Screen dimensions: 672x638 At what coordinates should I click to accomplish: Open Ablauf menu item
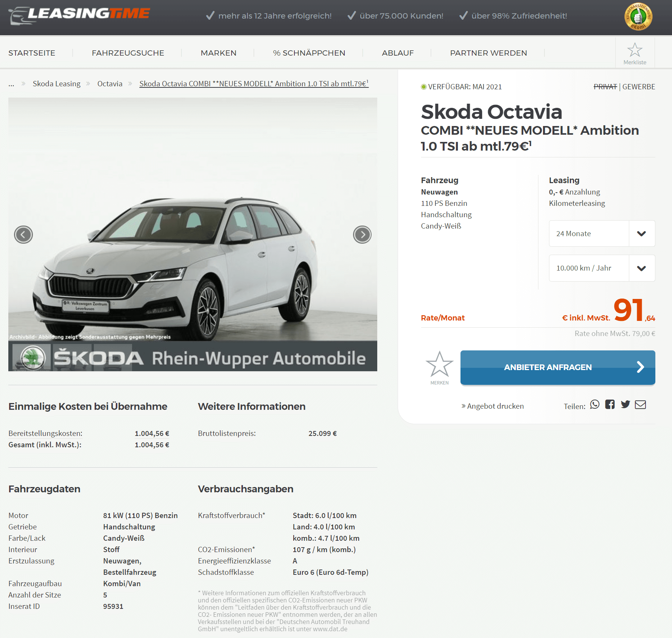tap(398, 53)
